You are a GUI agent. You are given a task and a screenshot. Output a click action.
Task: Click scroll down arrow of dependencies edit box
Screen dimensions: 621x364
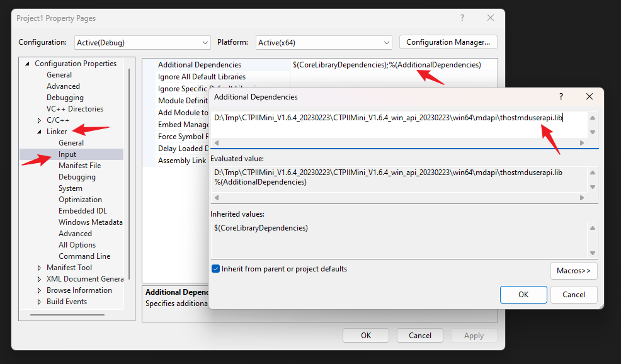coord(593,132)
